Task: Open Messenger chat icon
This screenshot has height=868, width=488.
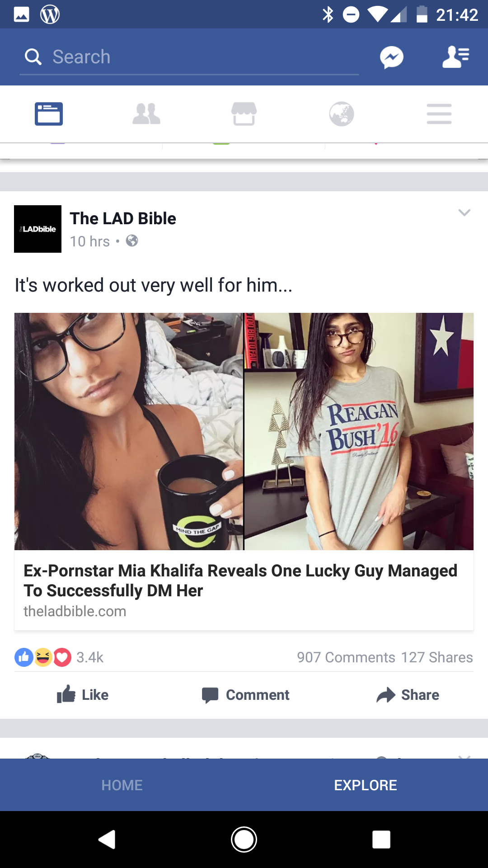Action: pyautogui.click(x=391, y=57)
